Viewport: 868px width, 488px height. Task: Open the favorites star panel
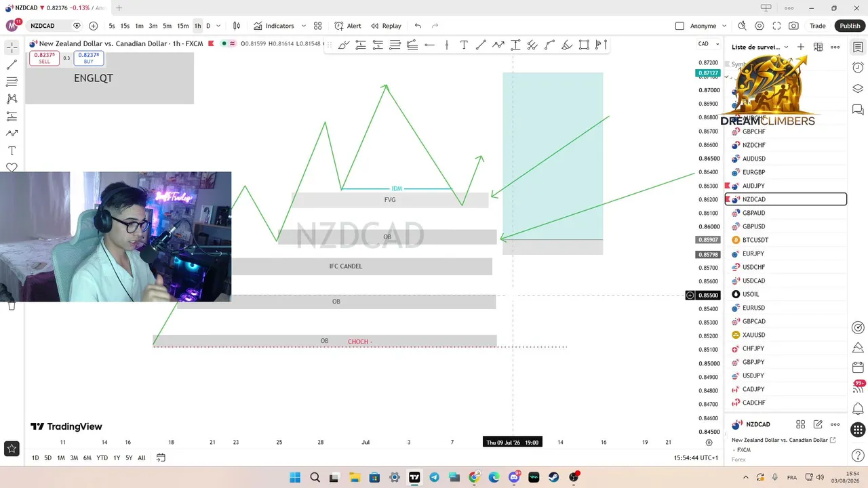(12, 448)
